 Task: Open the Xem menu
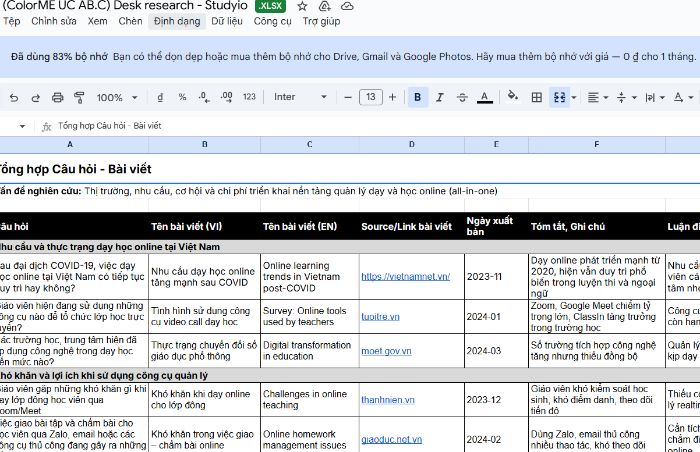[x=97, y=21]
